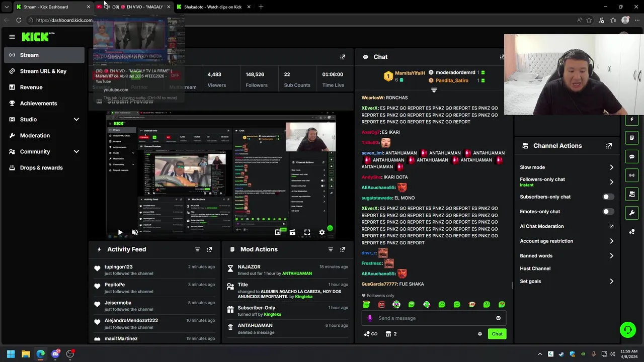Click the document widget in right sidebar
The width and height of the screenshot is (644, 362).
coord(632,138)
